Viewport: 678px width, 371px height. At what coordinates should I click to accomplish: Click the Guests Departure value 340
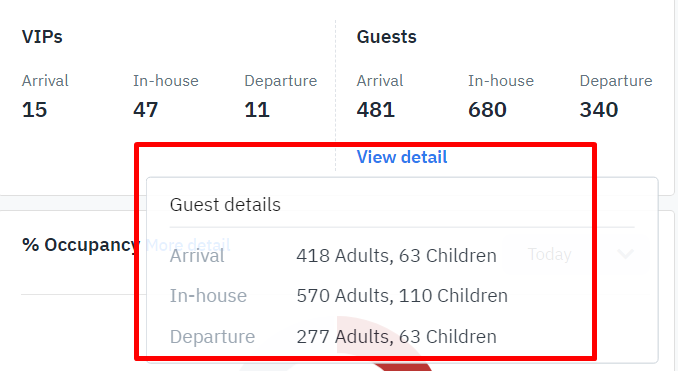pyautogui.click(x=599, y=110)
